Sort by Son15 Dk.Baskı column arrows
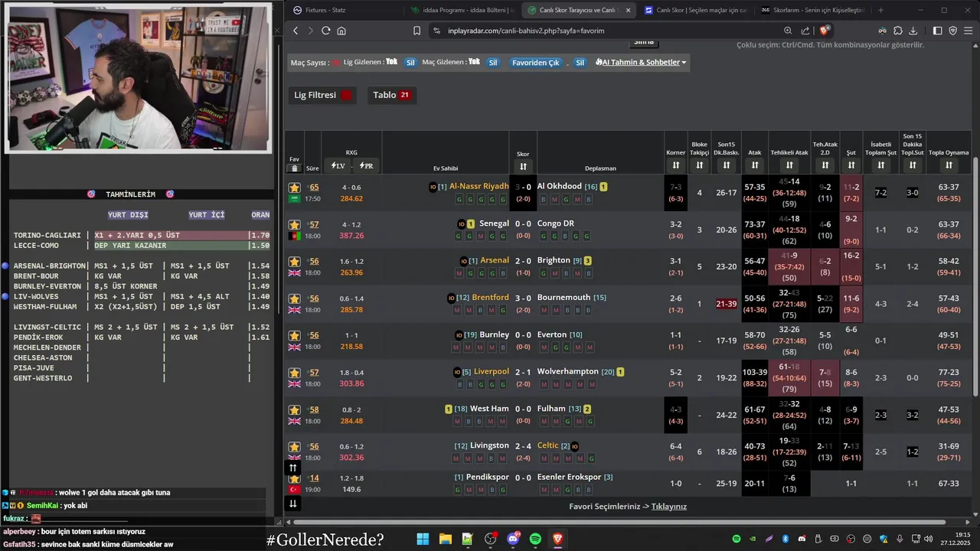The image size is (980, 551). click(x=726, y=165)
